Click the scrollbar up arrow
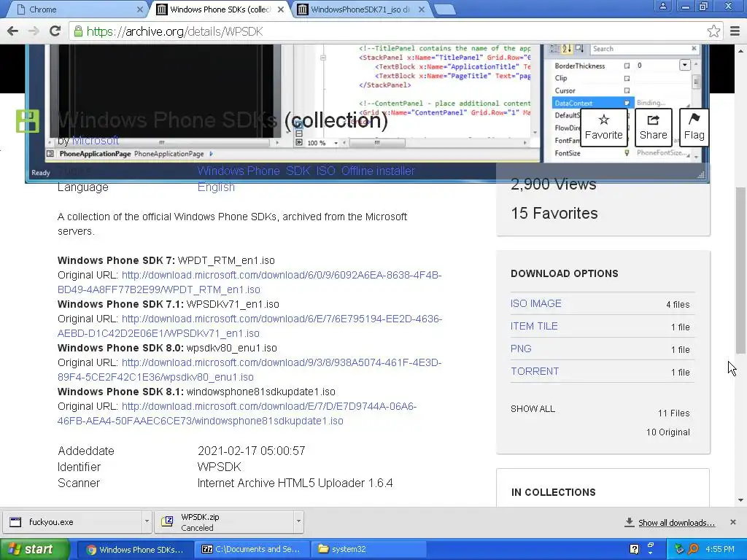Screen dimensions: 747x560 point(740,50)
